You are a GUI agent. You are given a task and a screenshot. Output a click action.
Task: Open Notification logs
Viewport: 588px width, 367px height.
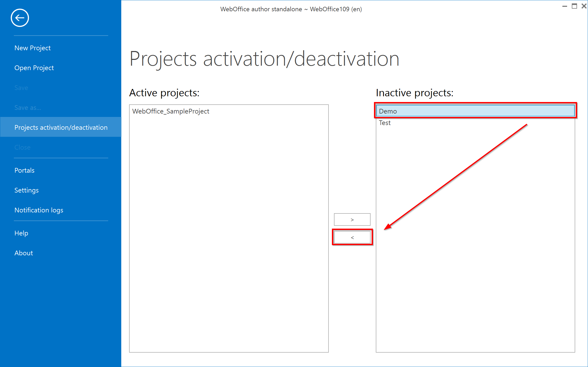tap(39, 210)
